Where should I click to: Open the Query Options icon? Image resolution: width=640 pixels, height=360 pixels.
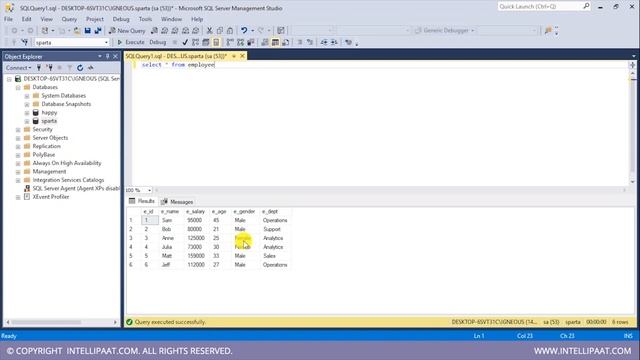click(205, 42)
